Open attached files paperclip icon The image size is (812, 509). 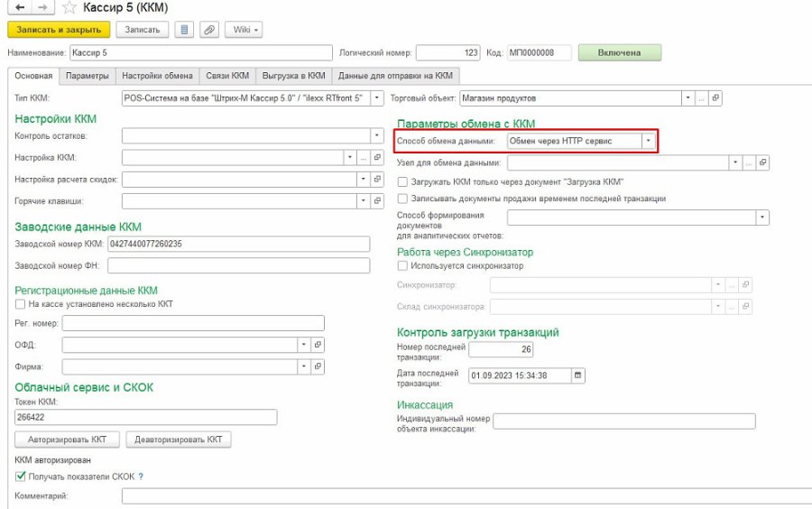pos(209,30)
